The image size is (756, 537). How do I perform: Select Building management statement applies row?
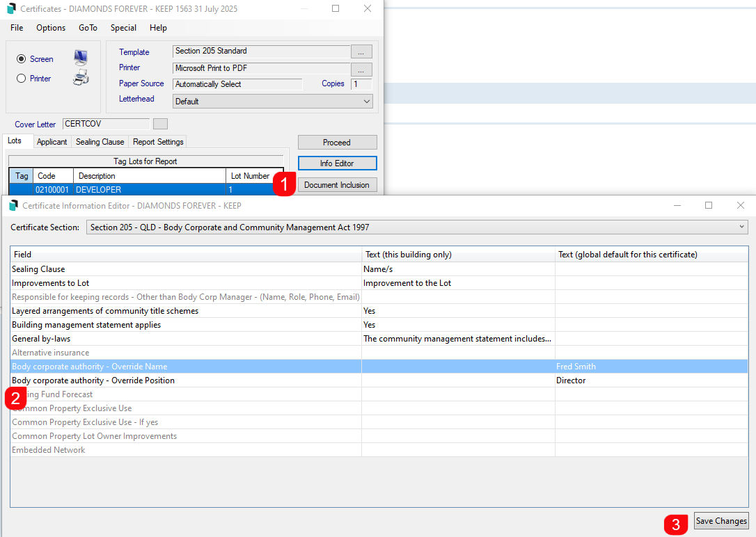click(379, 325)
